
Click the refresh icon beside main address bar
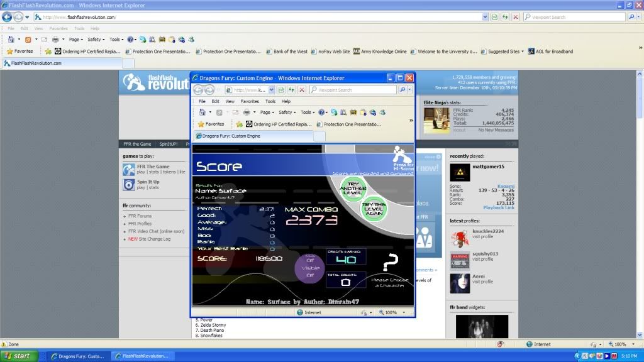505,17
